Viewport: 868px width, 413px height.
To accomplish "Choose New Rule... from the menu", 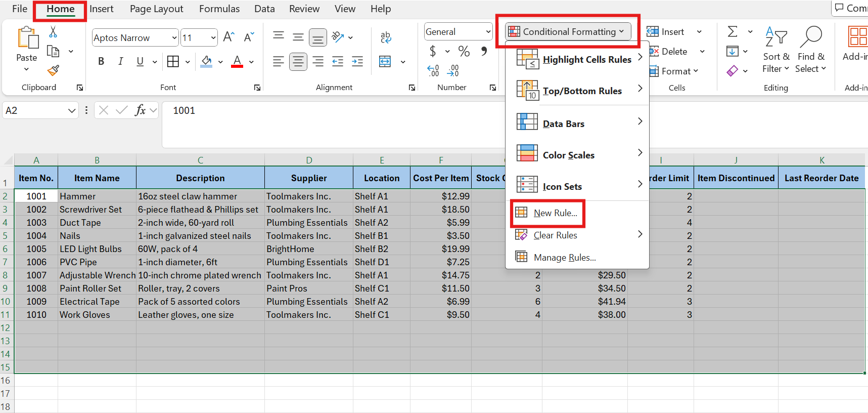I will 577,213.
